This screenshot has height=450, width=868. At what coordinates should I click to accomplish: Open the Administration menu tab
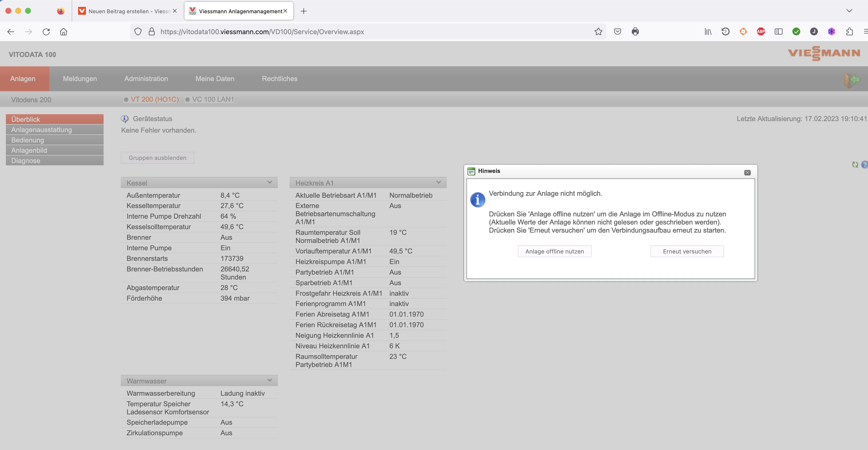point(146,79)
